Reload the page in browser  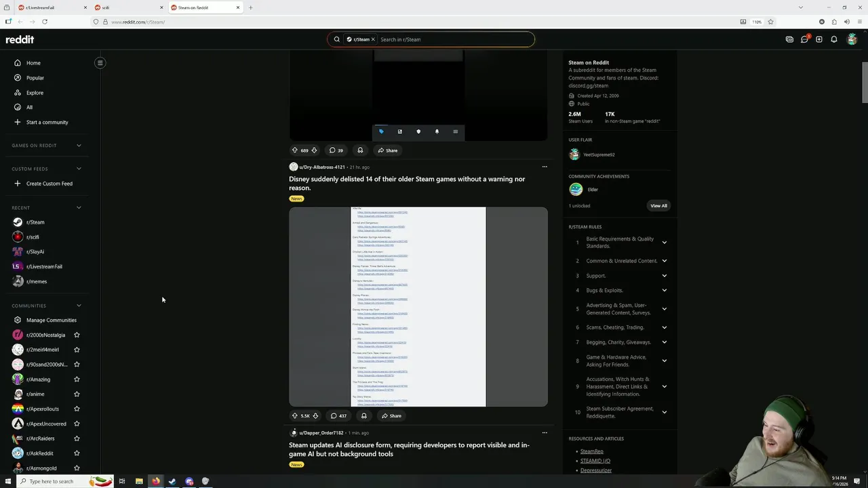[x=45, y=22]
